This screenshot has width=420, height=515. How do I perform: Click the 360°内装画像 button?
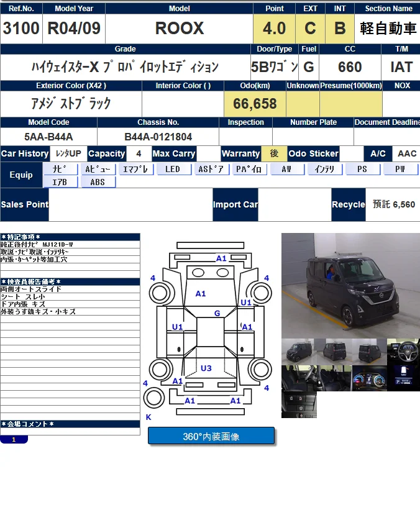(211, 436)
